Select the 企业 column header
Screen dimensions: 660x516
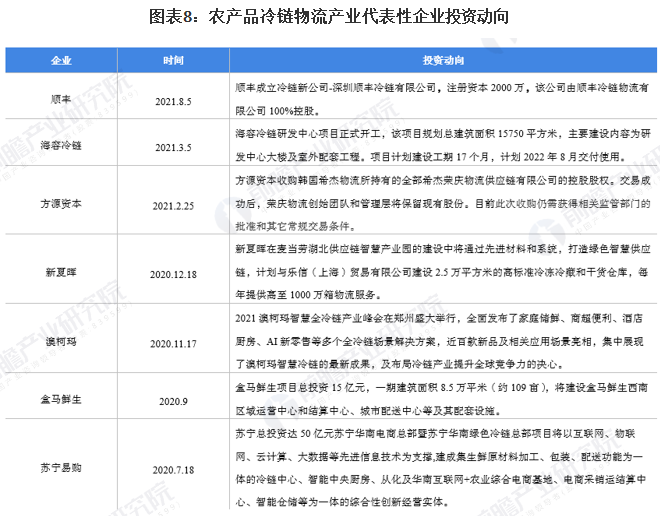click(61, 60)
